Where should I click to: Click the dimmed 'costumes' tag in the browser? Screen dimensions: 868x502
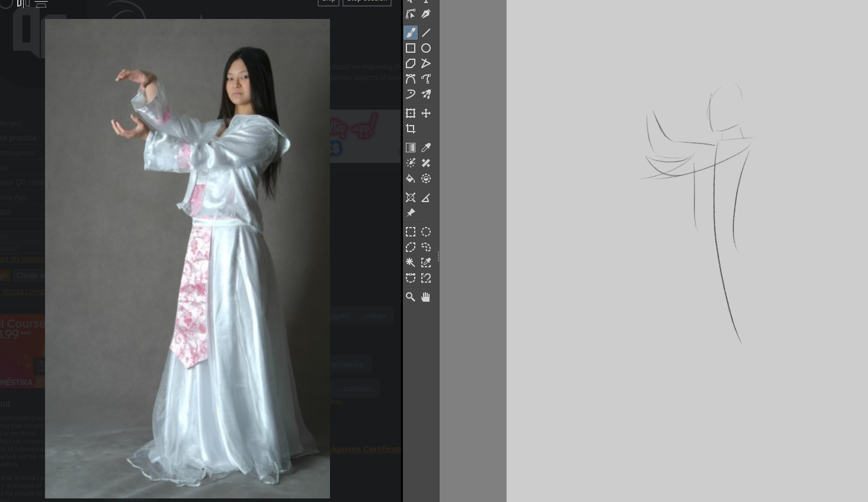pyautogui.click(x=348, y=364)
